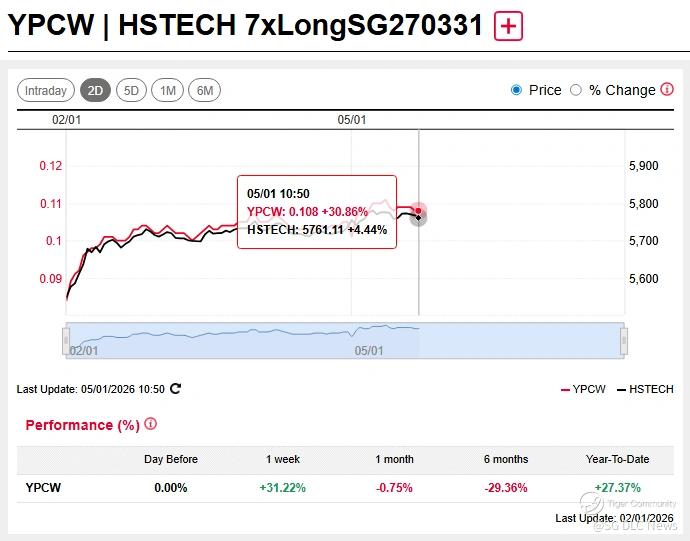Screen dimensions: 690x541
Task: Click YPCW 1 week value +31.22%
Action: point(283,488)
